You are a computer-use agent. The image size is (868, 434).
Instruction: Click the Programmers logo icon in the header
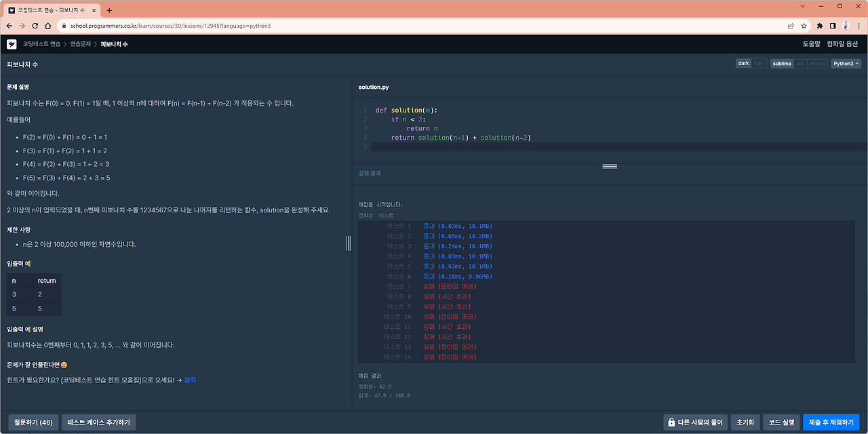12,44
